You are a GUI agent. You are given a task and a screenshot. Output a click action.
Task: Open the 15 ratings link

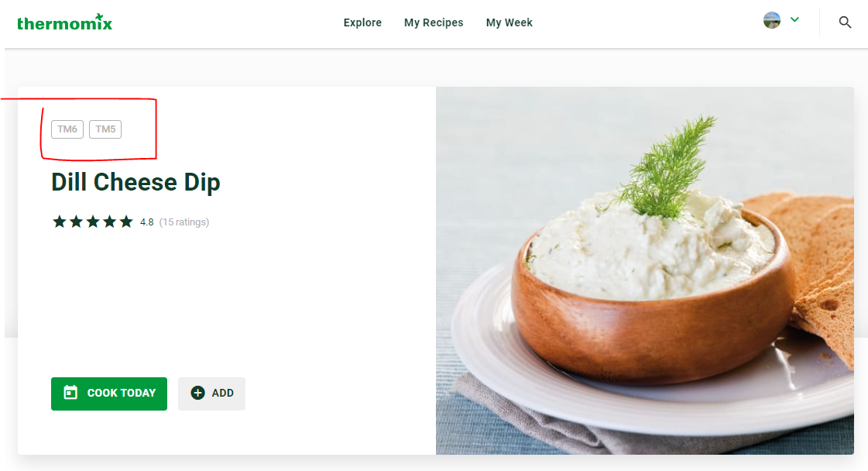click(184, 222)
